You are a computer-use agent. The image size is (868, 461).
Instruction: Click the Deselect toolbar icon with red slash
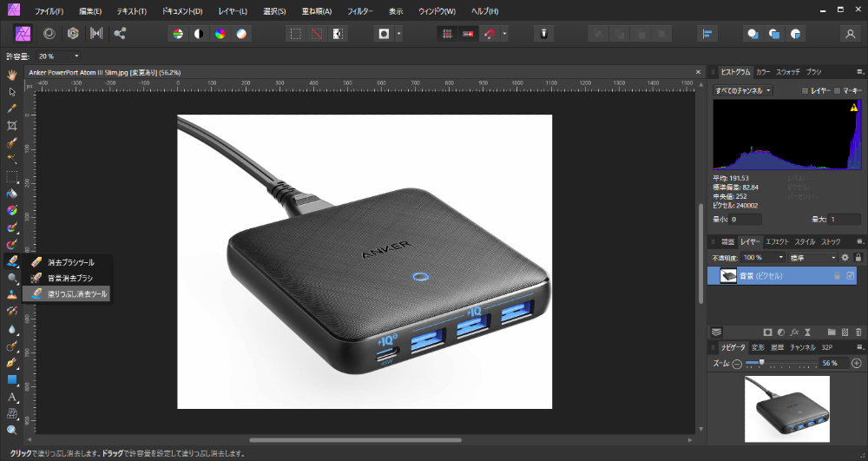317,34
